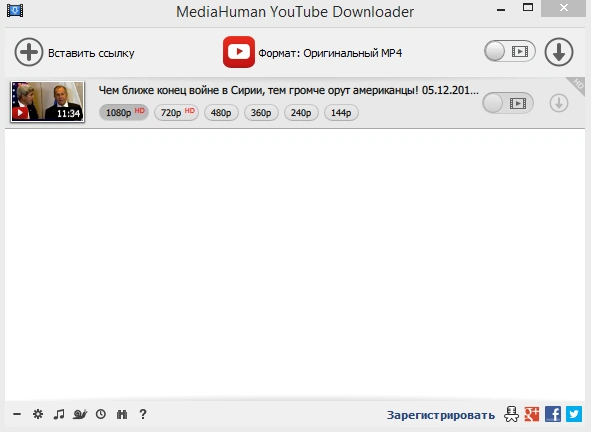Open the Twitter icon
This screenshot has width=591, height=432.
point(574,414)
